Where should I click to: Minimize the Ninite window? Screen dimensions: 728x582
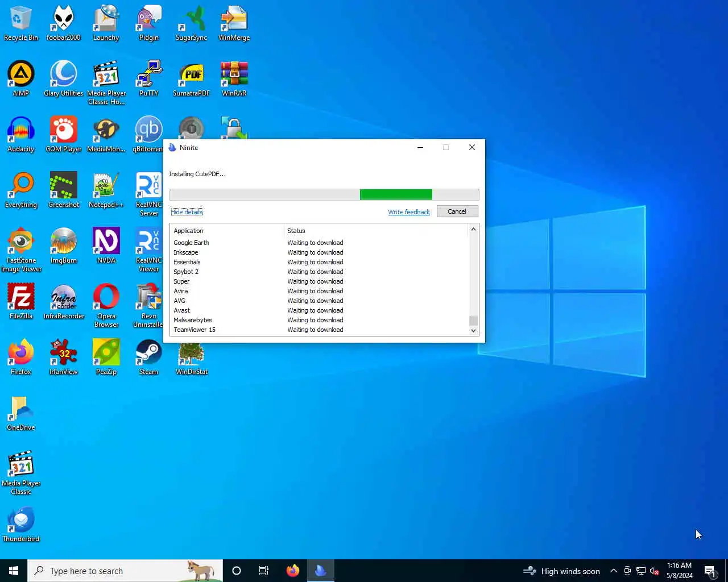(x=420, y=147)
